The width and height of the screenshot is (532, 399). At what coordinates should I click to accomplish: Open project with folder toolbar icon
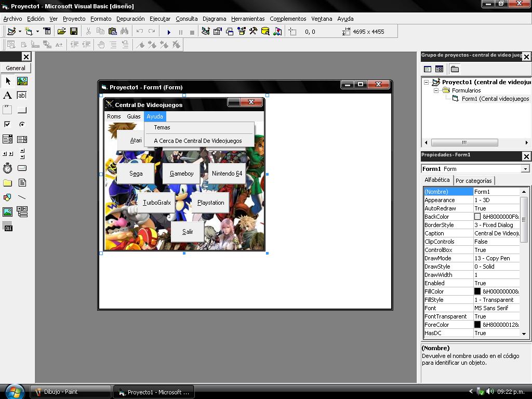[x=61, y=32]
